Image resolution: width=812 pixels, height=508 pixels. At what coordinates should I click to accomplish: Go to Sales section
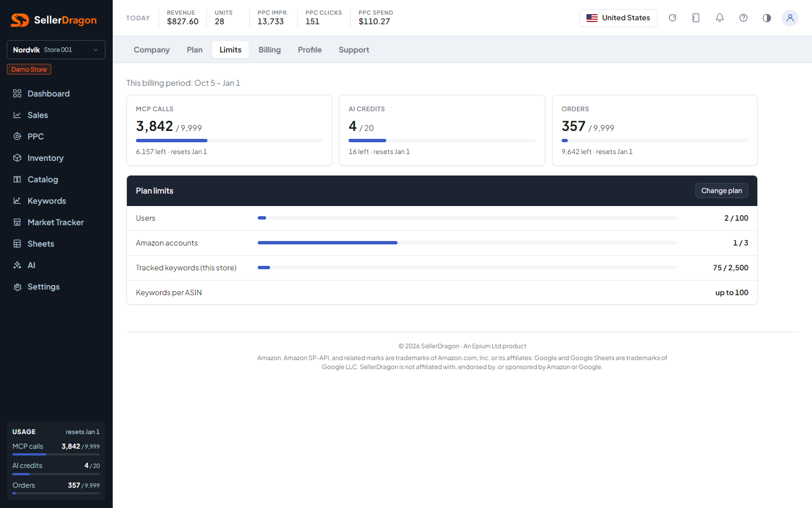coord(56,115)
